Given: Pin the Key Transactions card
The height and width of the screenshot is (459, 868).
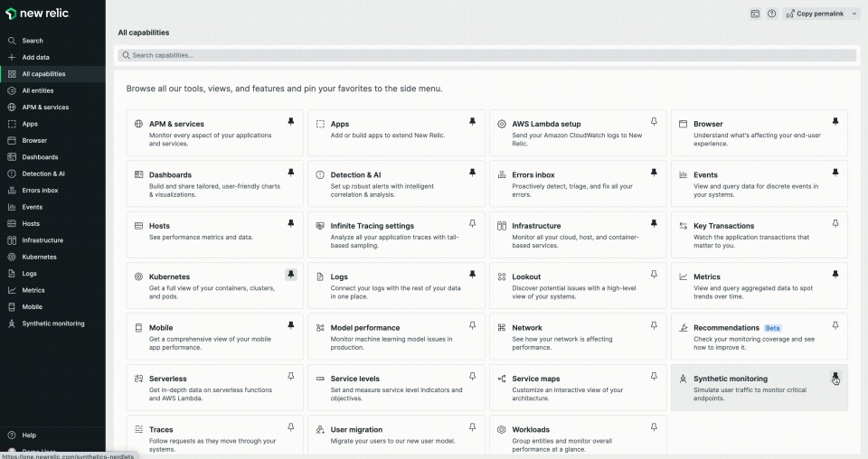Looking at the screenshot, I should click(x=835, y=223).
